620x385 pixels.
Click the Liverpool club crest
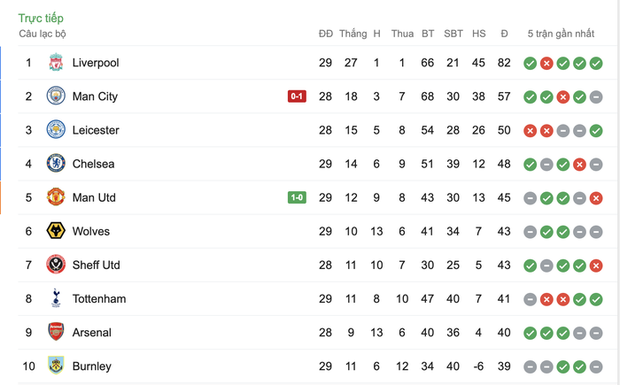pyautogui.click(x=56, y=62)
